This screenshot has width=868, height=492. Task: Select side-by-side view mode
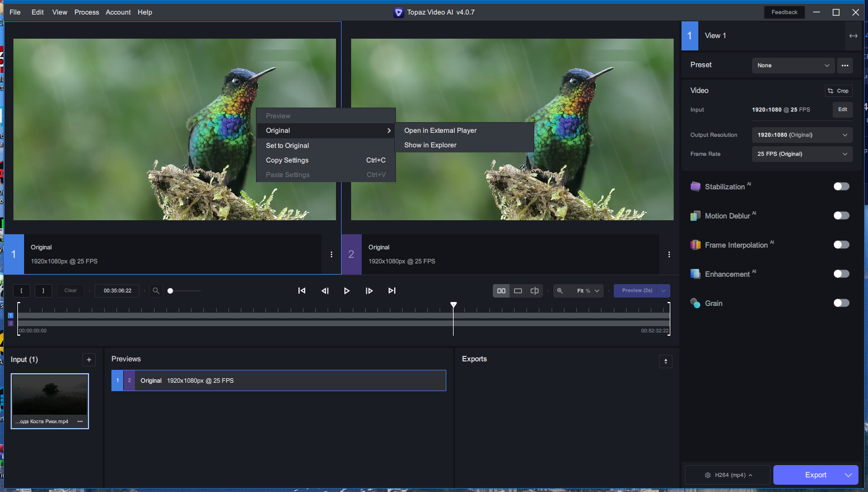click(501, 290)
